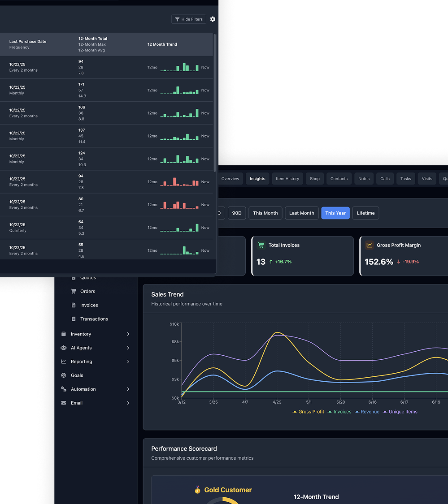
Task: Toggle Gross Profit series in chart legend
Action: (309, 412)
